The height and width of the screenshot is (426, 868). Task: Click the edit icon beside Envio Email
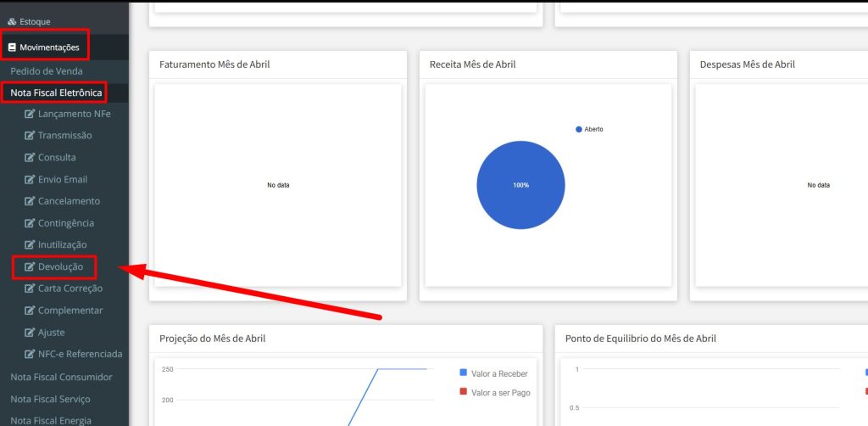[x=30, y=180]
